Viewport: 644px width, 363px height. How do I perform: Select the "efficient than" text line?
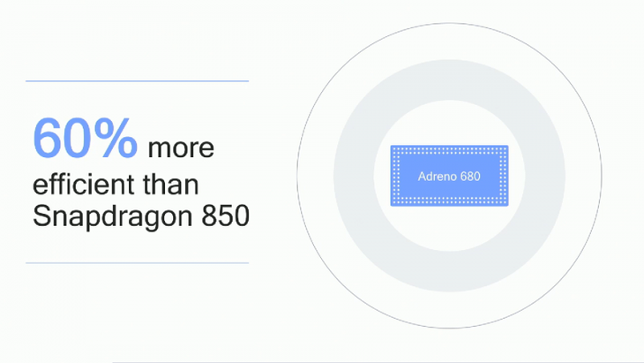click(x=116, y=185)
